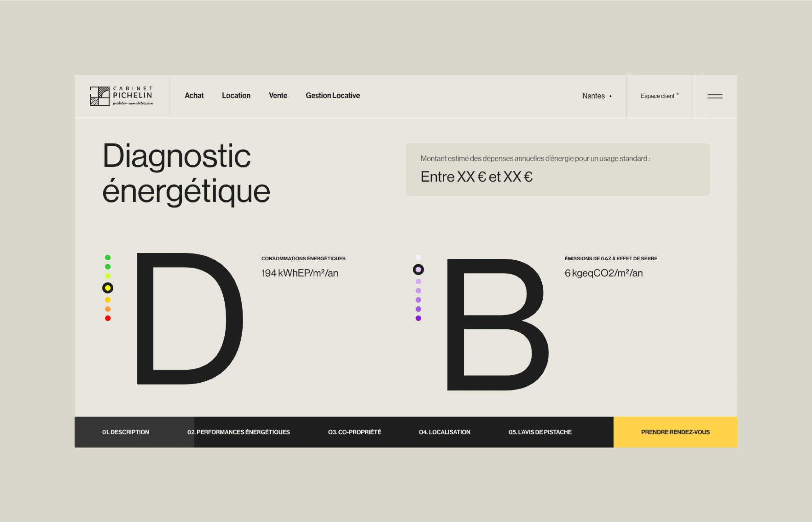The image size is (812, 522).
Task: Click the Cabinet Pichelin logo
Action: point(121,96)
